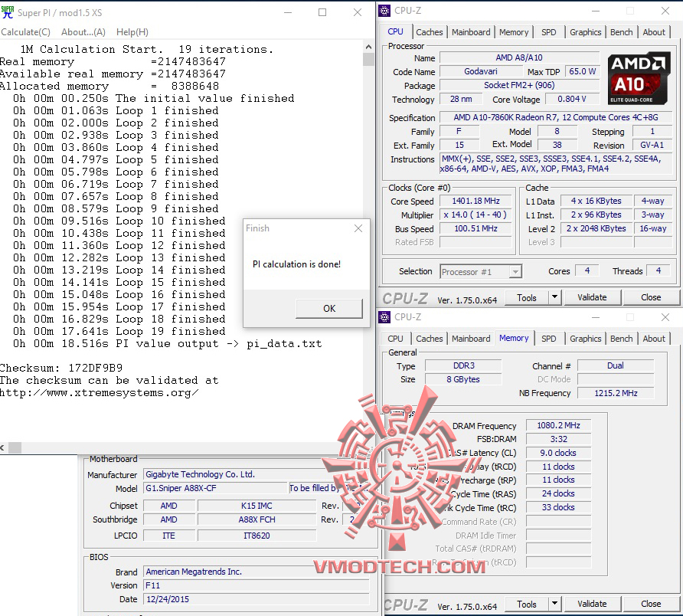Click the Multiplier value x 14.0
This screenshot has width=683, height=616.
pos(475,215)
